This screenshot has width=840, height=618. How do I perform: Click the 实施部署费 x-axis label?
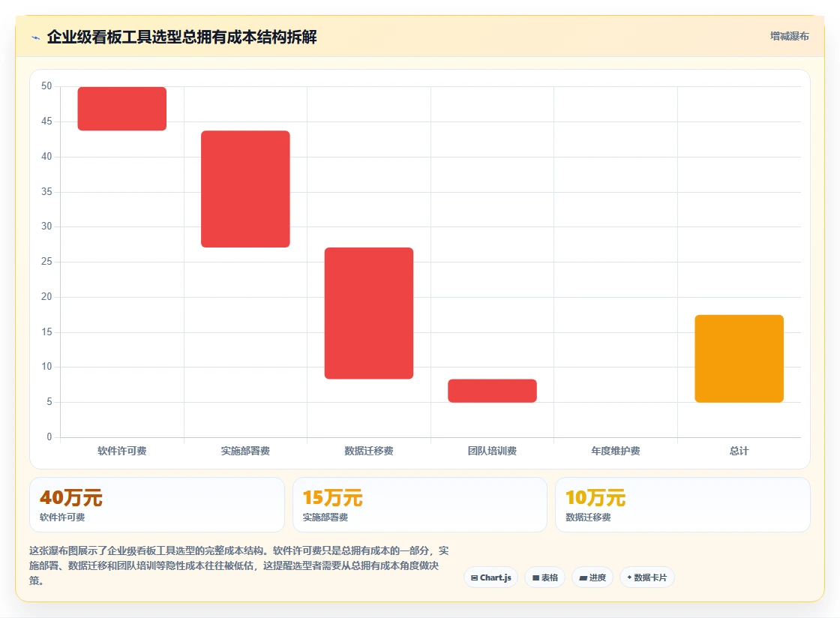[x=245, y=451]
